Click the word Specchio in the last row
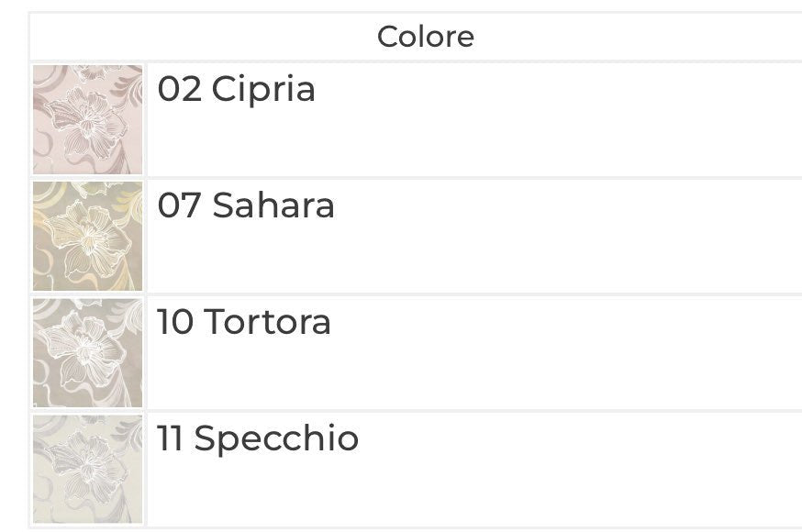Viewport: 802px width, 532px height. point(277,439)
